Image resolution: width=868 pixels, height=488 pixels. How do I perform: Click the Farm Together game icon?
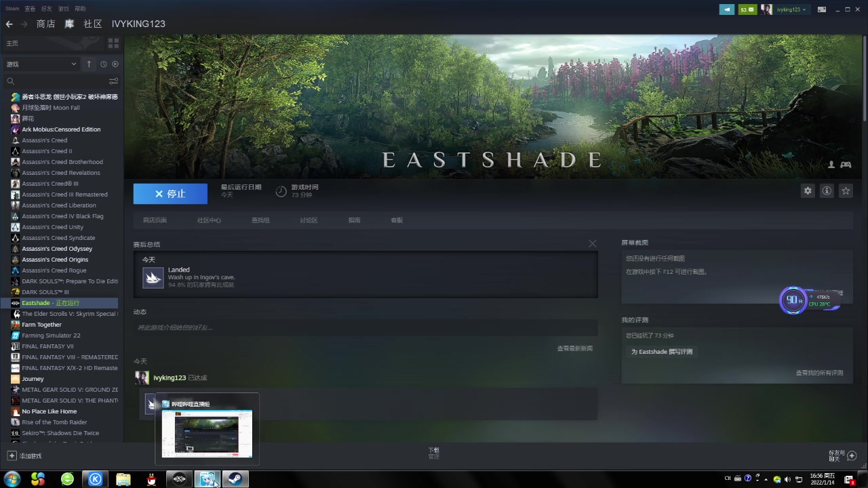coord(15,325)
